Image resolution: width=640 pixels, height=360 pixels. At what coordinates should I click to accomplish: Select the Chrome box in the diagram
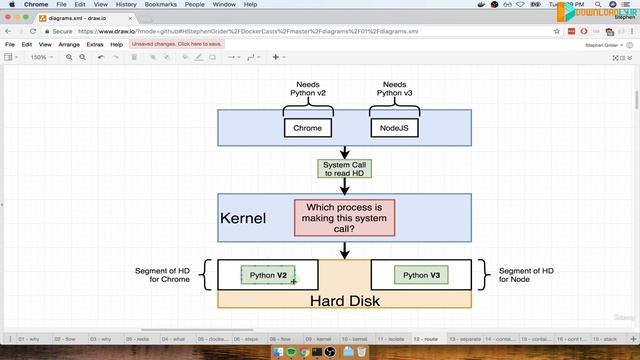pyautogui.click(x=308, y=128)
